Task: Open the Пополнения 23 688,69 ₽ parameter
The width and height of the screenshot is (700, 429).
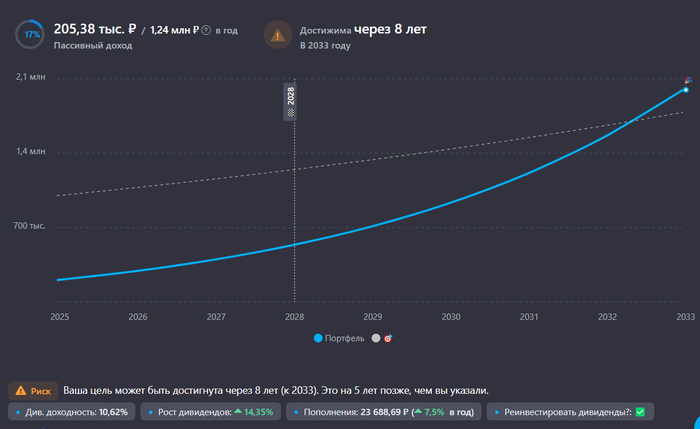Action: click(385, 412)
